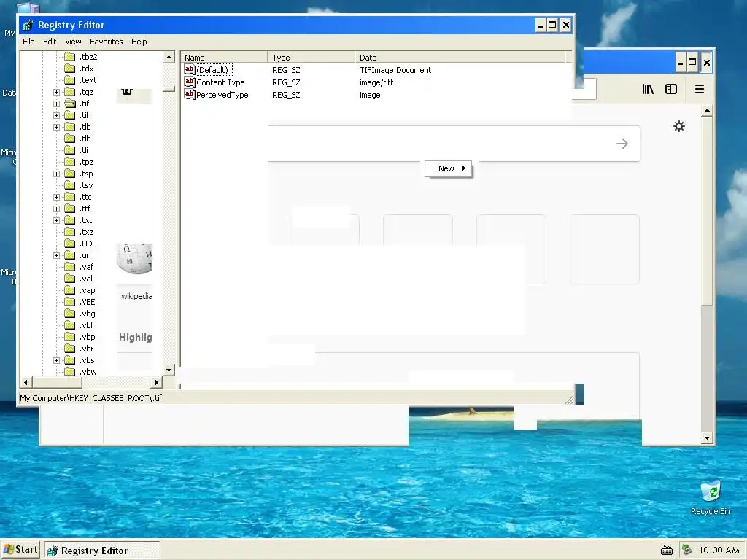The image size is (747, 560).
Task: Open the Favorites menu
Action: pyautogui.click(x=107, y=42)
